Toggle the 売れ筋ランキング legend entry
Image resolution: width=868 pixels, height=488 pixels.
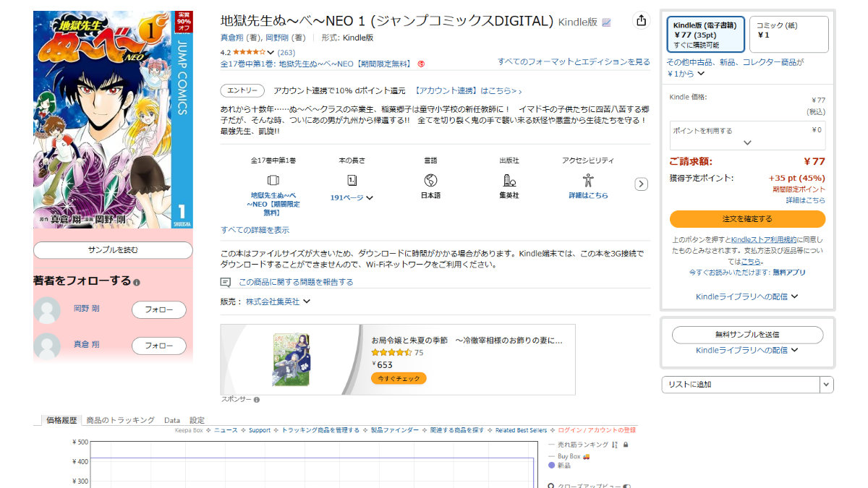click(x=583, y=445)
